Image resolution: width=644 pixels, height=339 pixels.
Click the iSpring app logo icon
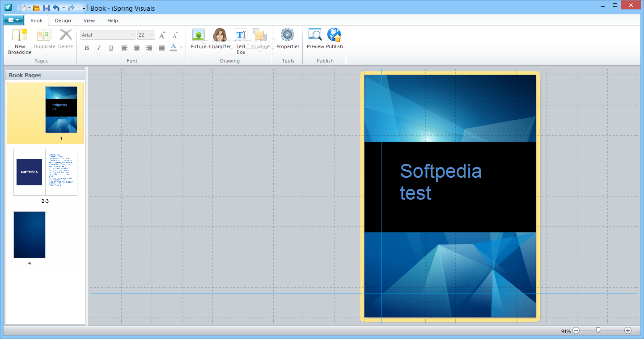point(8,8)
